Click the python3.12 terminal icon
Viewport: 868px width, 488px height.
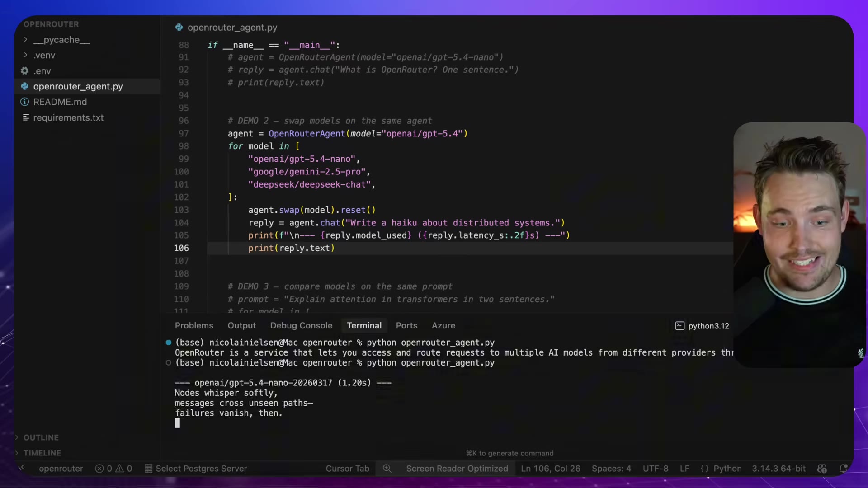click(x=679, y=326)
